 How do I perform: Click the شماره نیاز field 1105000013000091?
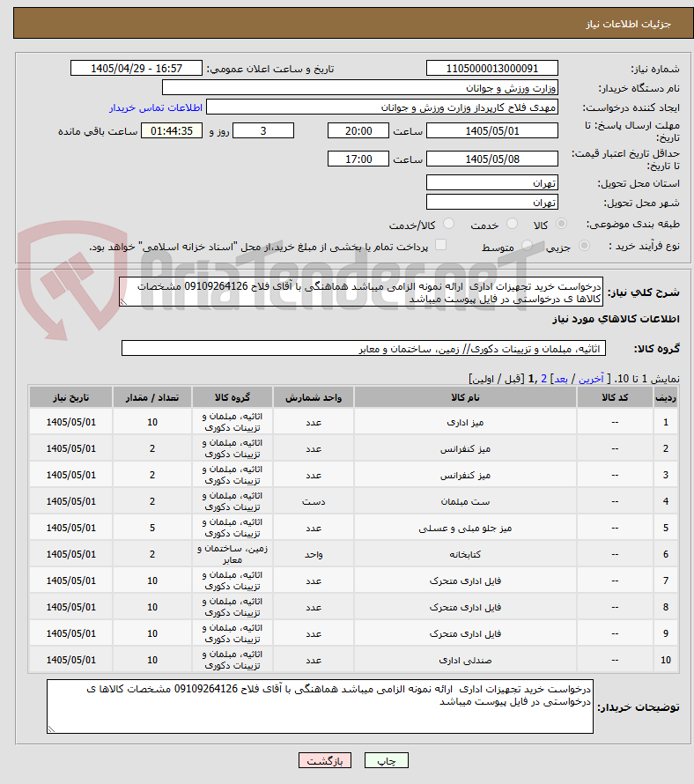tap(492, 68)
